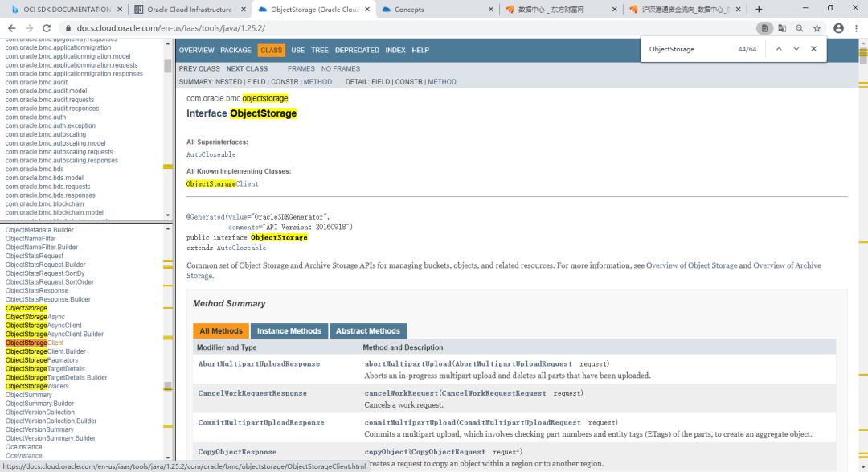Open the AutoCloseable superinterface link

pyautogui.click(x=211, y=154)
